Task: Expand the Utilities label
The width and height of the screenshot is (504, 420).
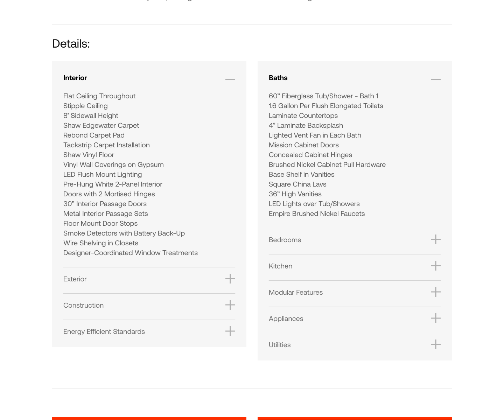Action: 280,345
